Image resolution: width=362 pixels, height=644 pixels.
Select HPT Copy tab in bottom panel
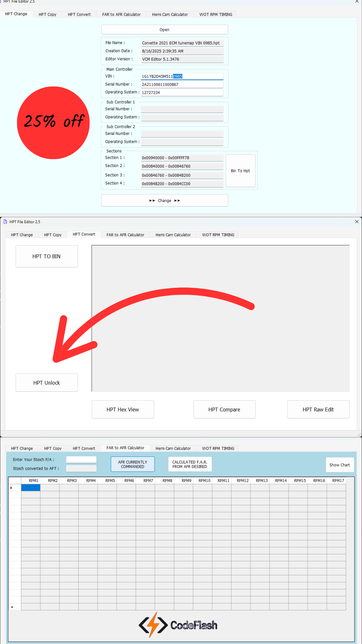pos(53,448)
